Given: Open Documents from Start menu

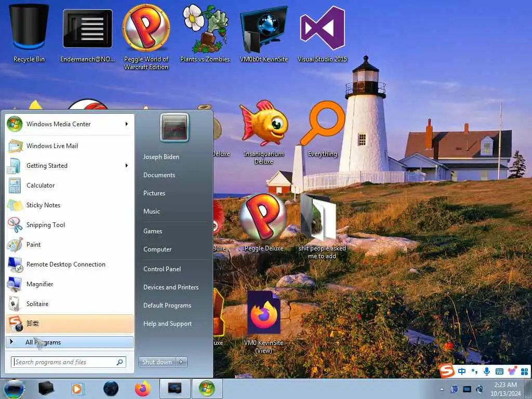Looking at the screenshot, I should coord(159,175).
